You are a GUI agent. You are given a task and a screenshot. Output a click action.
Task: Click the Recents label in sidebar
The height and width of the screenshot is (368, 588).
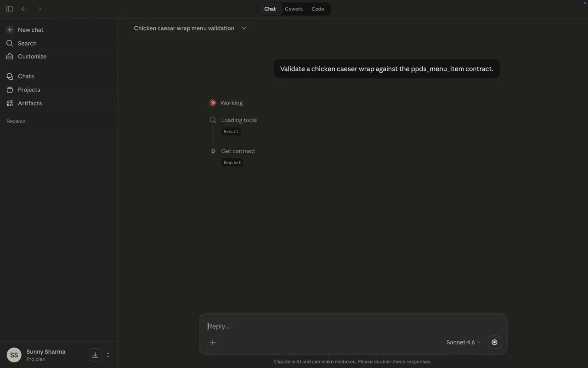[x=16, y=121]
